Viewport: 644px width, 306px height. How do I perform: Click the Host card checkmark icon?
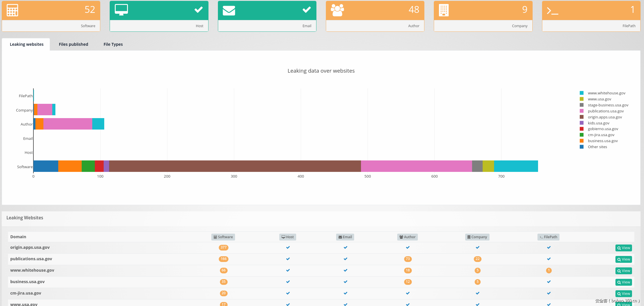click(198, 10)
